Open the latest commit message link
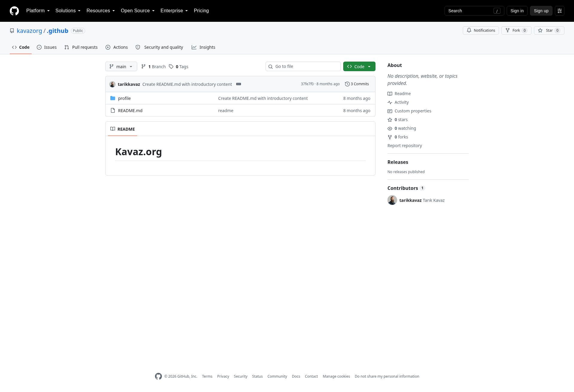The image size is (574, 392). [x=187, y=84]
